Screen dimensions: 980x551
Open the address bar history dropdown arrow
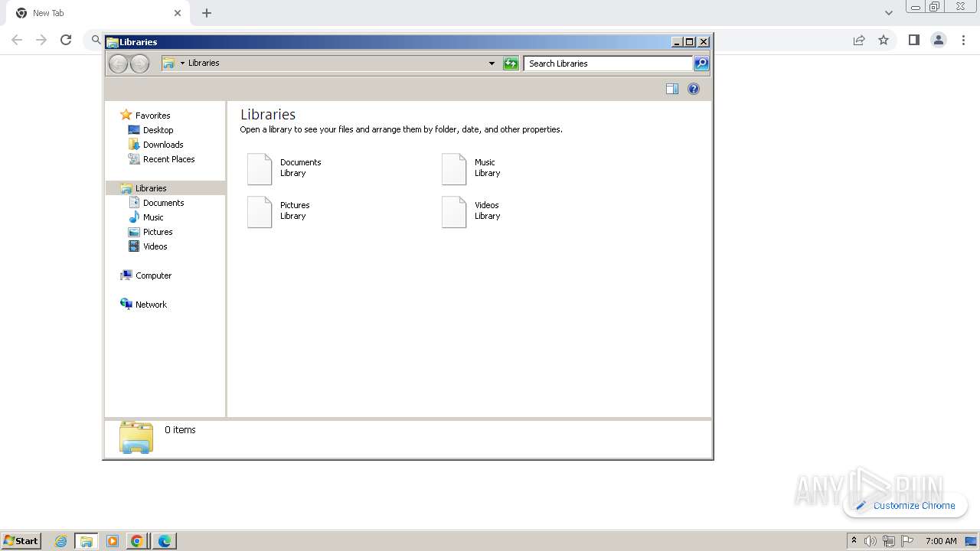pos(492,64)
